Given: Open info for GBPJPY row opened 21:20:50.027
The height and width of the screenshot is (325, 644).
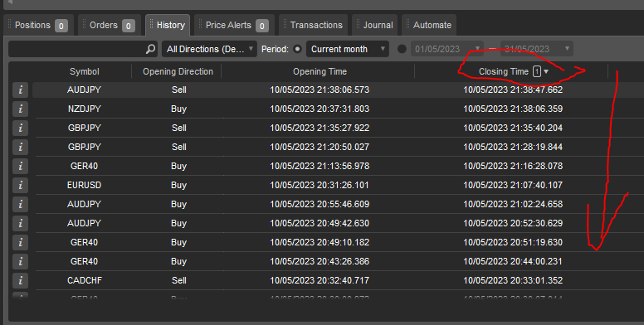Looking at the screenshot, I should pos(21,147).
